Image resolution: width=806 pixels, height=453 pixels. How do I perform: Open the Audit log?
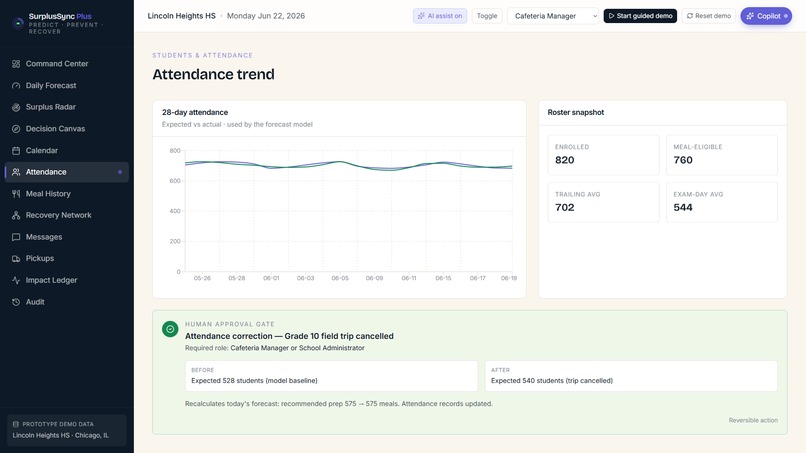pyautogui.click(x=67, y=302)
